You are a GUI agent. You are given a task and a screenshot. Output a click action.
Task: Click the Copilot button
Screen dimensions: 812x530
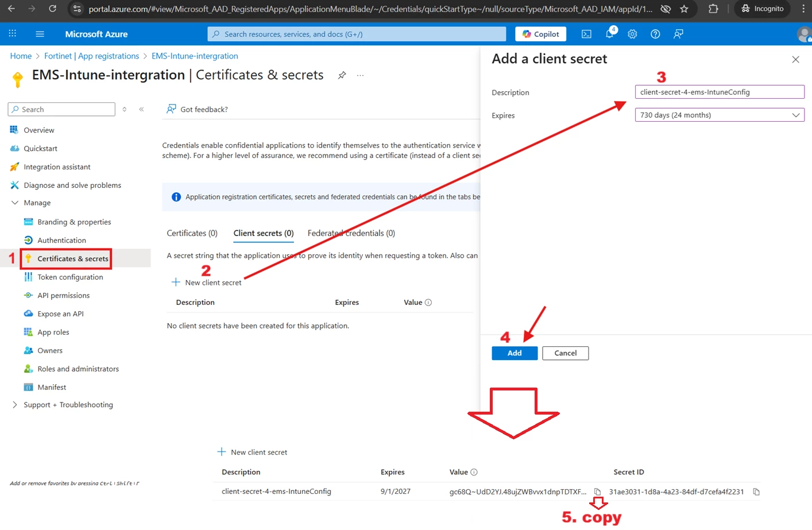pos(541,34)
